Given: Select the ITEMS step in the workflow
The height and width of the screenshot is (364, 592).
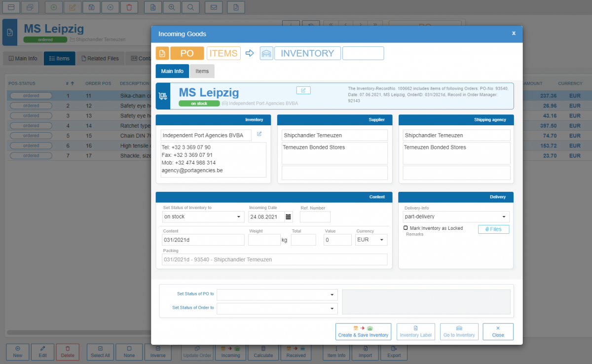Looking at the screenshot, I should pos(223,53).
